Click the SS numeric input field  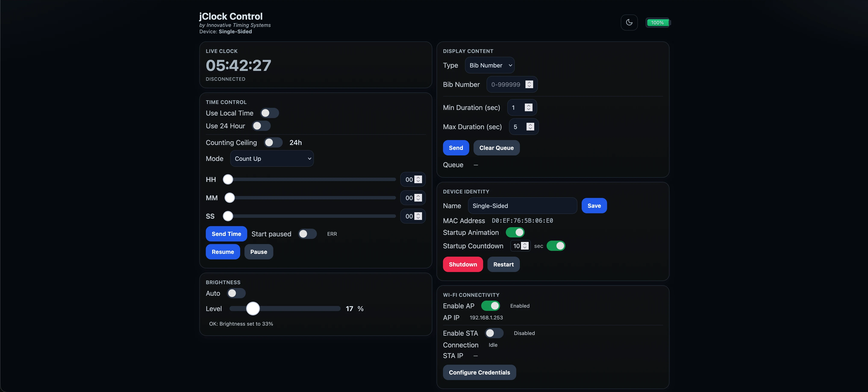(x=413, y=216)
